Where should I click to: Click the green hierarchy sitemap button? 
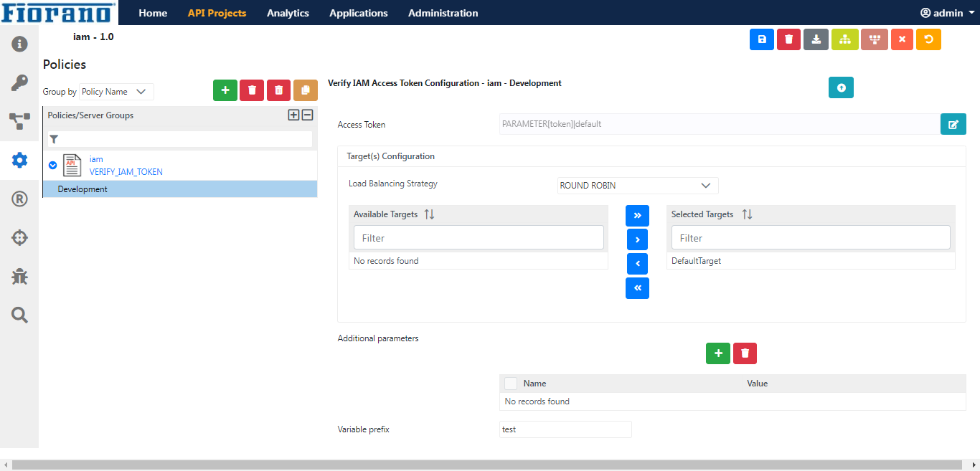click(845, 39)
